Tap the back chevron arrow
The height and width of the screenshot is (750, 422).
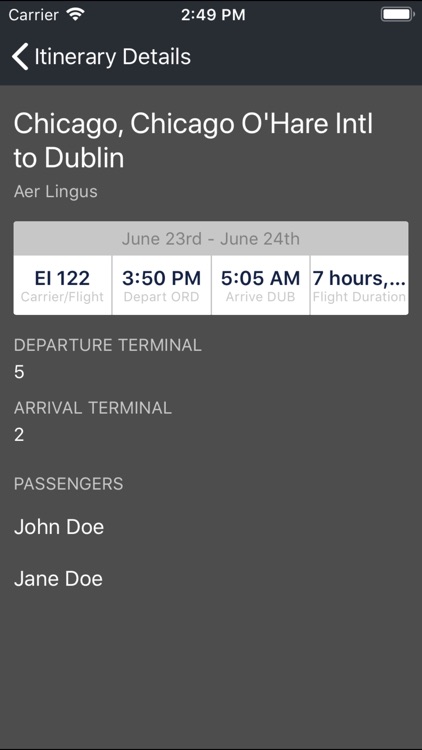tap(20, 56)
